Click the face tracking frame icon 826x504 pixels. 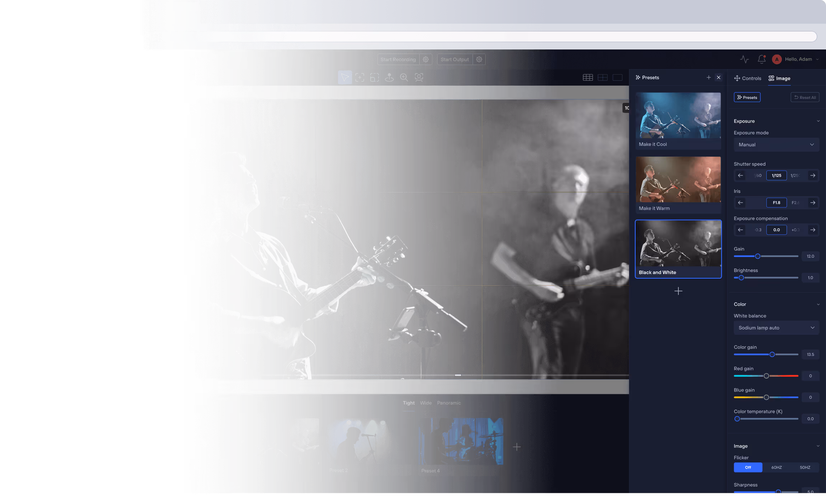[x=419, y=77]
